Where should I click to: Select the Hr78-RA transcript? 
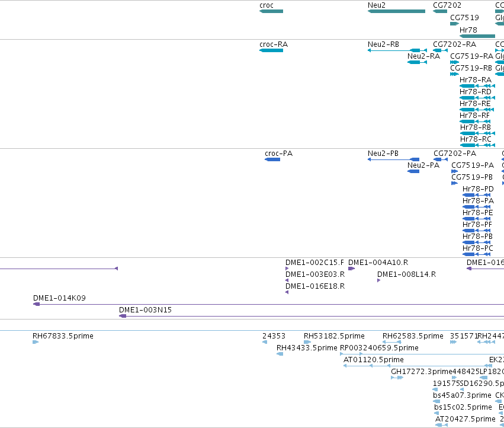pos(477,86)
